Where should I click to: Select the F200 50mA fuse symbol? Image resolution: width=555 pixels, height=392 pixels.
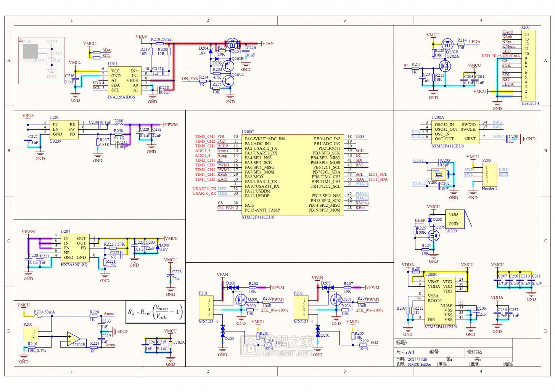click(x=39, y=316)
